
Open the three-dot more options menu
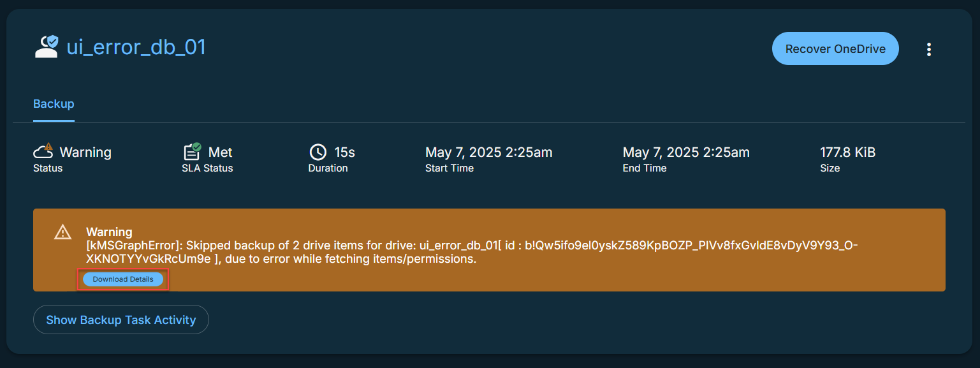click(x=929, y=49)
